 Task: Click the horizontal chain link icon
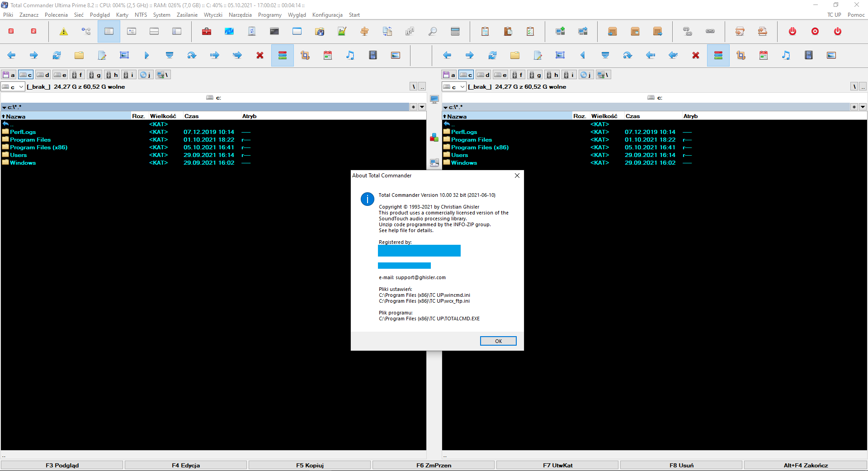tap(710, 31)
